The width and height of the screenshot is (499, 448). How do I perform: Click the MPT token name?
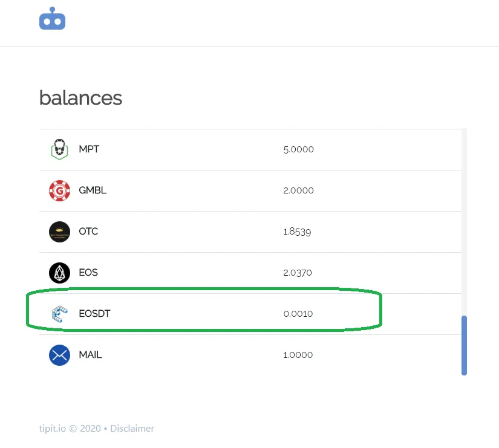pyautogui.click(x=89, y=149)
